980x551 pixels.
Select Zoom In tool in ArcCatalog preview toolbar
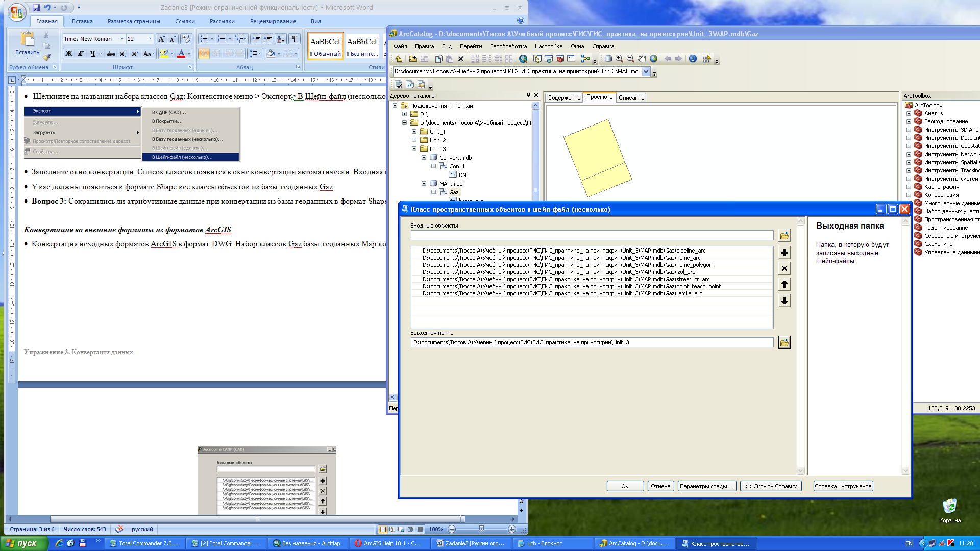(x=619, y=59)
